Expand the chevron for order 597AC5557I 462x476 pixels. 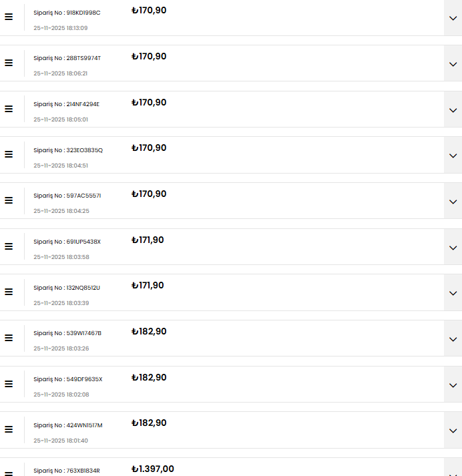[453, 202]
